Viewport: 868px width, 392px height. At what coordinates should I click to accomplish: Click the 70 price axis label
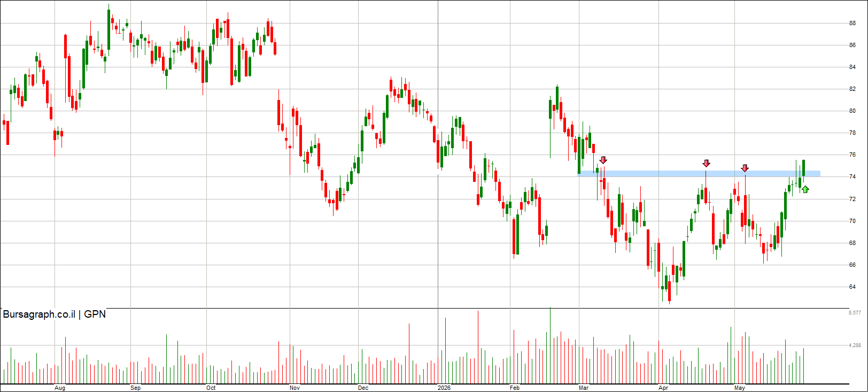click(852, 221)
